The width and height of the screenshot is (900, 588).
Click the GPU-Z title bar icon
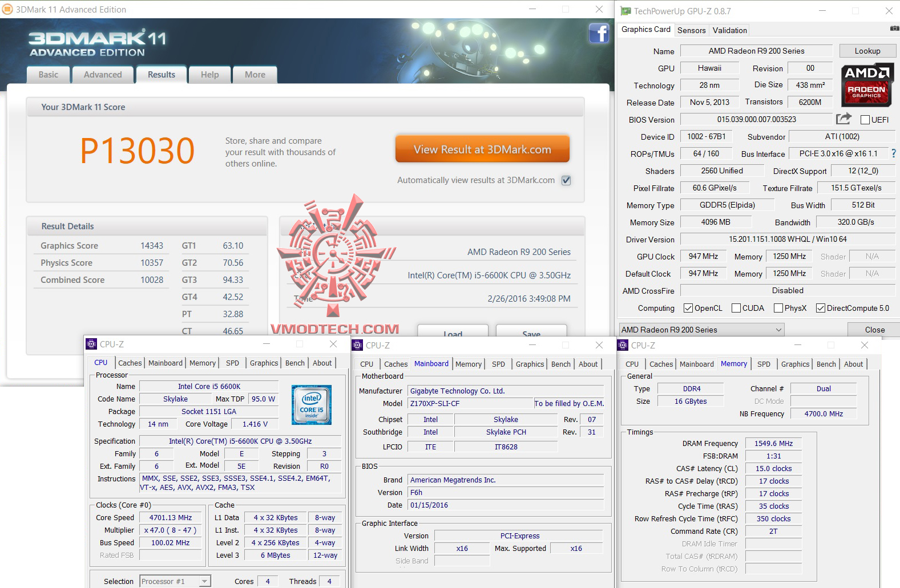pos(626,11)
